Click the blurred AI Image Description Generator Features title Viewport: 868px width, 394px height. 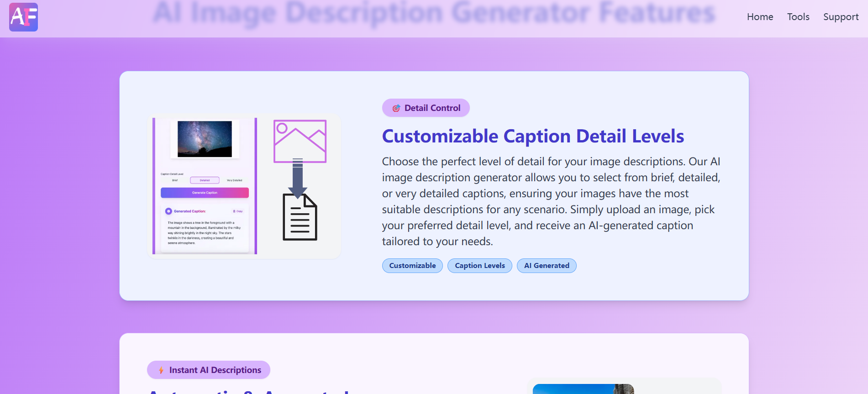[x=434, y=13]
